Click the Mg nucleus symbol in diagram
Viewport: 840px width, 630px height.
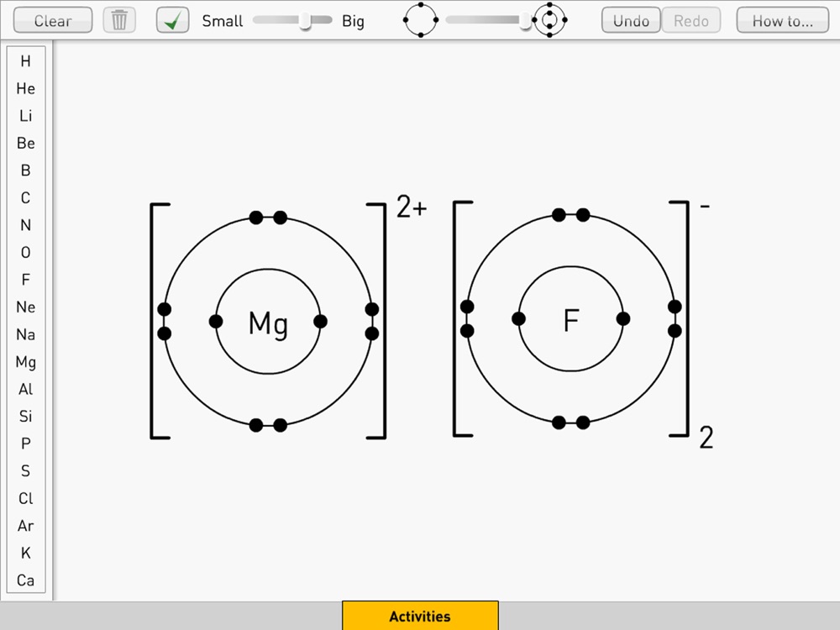tap(269, 323)
